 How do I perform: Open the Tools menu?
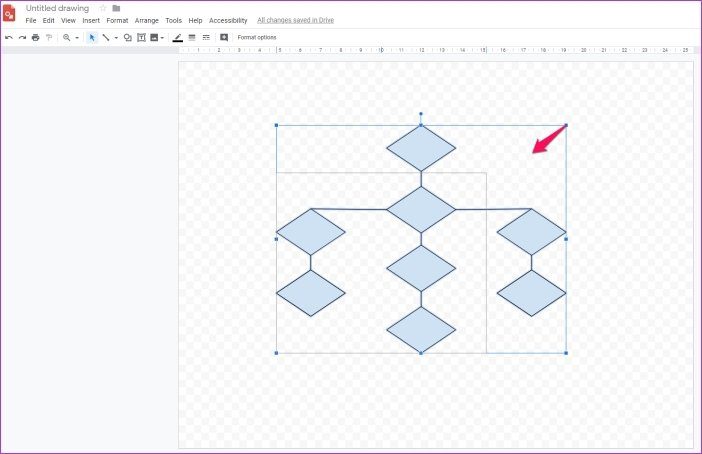pos(173,20)
